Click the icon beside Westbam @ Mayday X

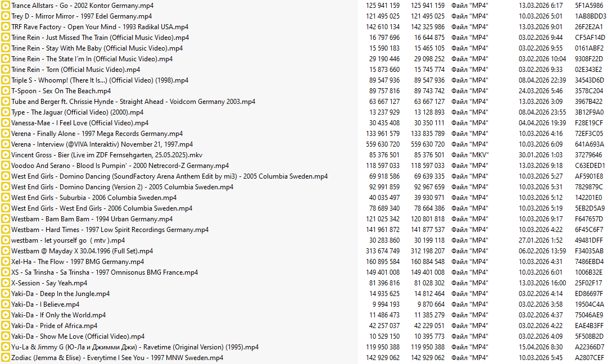click(x=6, y=251)
